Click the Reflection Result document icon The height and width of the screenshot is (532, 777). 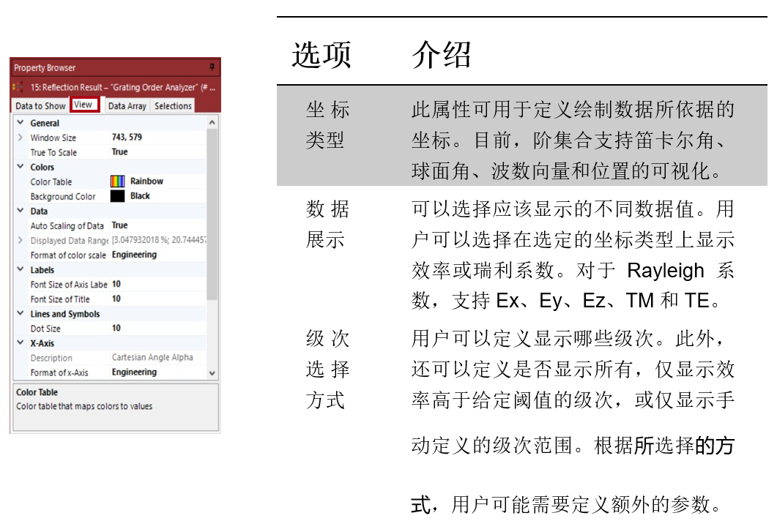(18, 87)
